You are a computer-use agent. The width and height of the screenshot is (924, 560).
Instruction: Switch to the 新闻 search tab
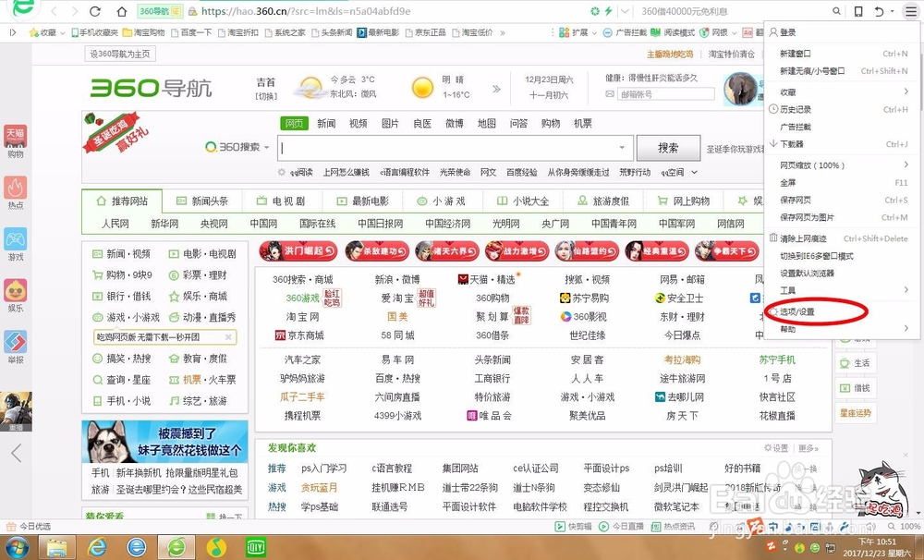click(x=326, y=123)
